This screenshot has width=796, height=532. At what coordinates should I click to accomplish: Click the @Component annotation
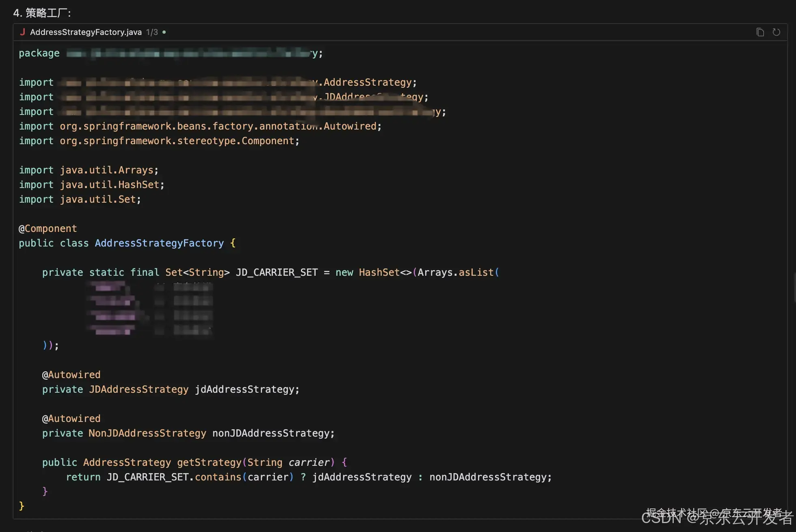click(x=48, y=229)
